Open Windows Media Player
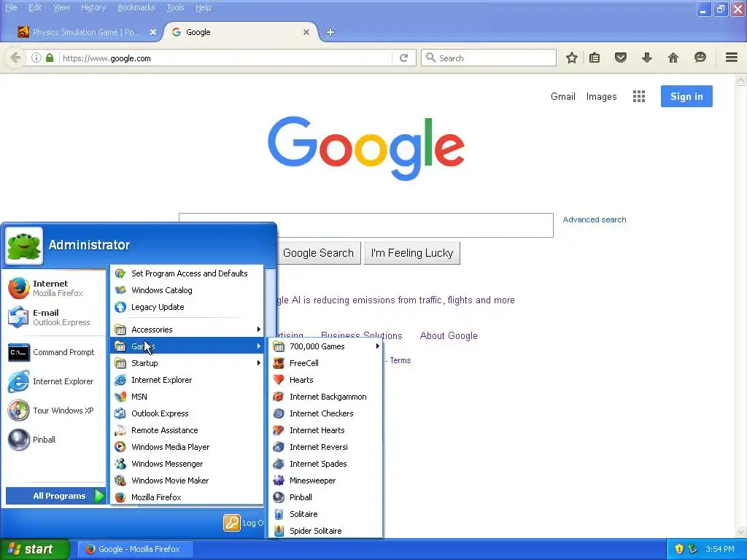Screen dimensions: 747x560 click(187, 447)
